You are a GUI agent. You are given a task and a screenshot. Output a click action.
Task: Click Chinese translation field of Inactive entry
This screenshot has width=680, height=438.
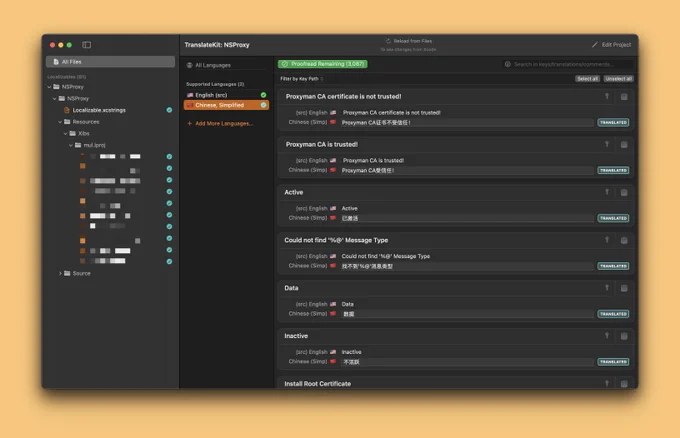(x=466, y=362)
